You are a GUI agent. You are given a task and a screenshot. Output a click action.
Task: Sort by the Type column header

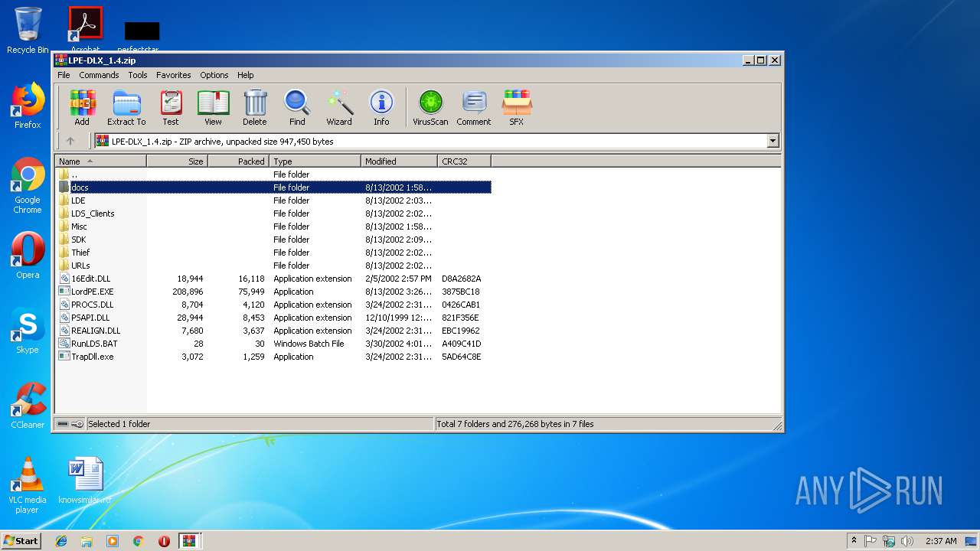point(315,161)
